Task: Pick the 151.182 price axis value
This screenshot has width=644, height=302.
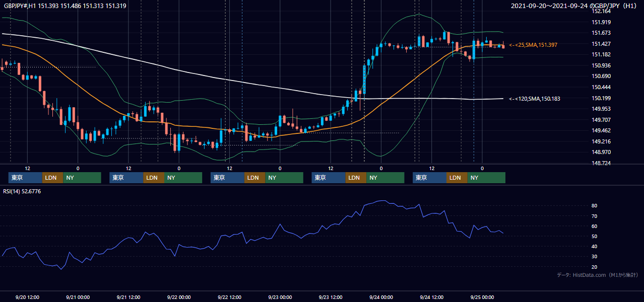Action: click(x=601, y=54)
